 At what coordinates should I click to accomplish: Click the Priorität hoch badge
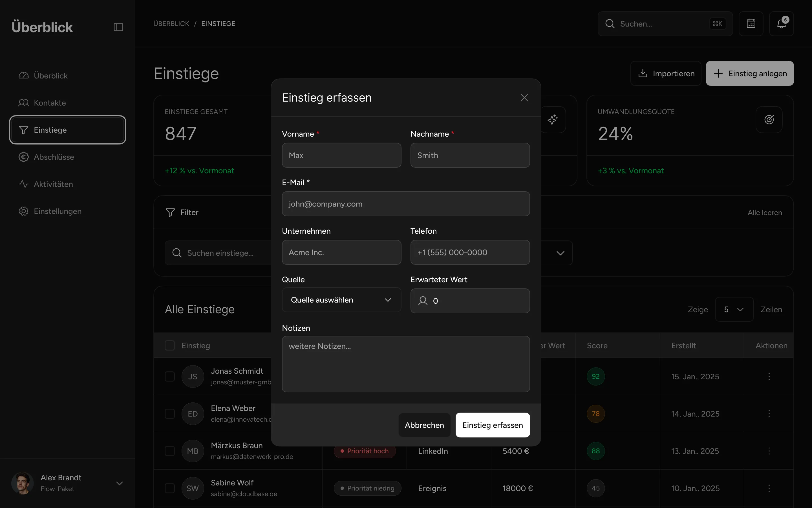(364, 451)
